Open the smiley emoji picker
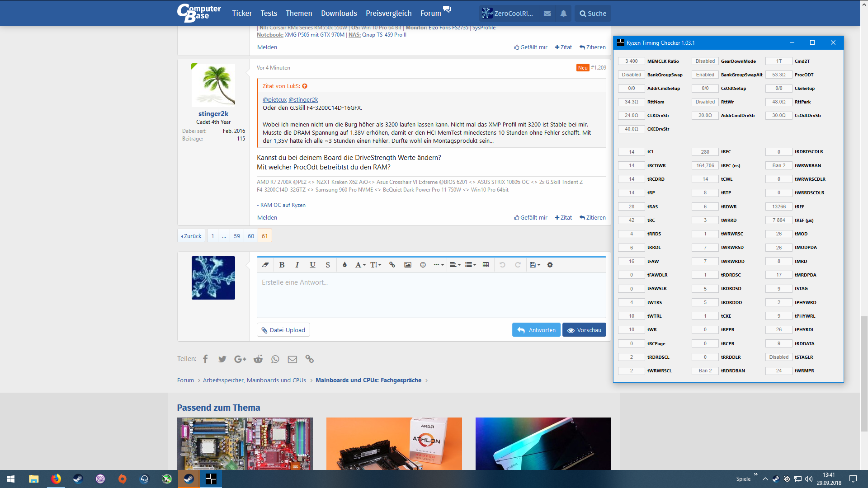868x488 pixels. click(423, 265)
